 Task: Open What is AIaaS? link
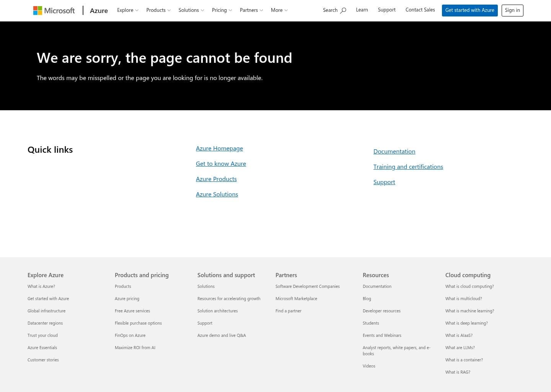click(x=459, y=335)
